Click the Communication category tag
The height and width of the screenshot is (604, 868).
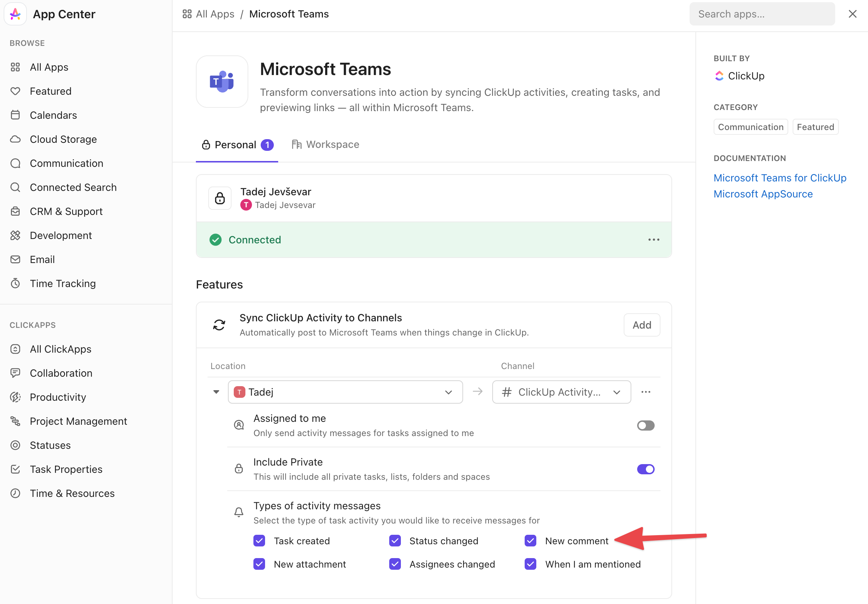coord(750,127)
